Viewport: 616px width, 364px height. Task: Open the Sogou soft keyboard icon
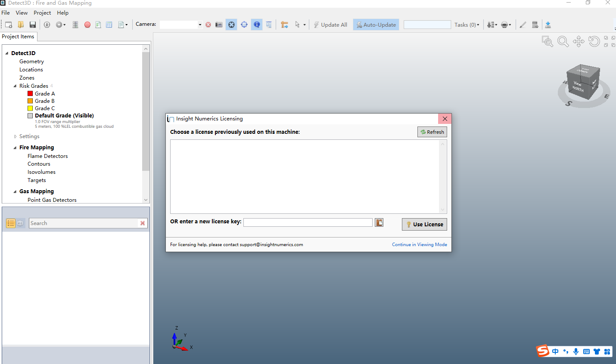pos(586,352)
